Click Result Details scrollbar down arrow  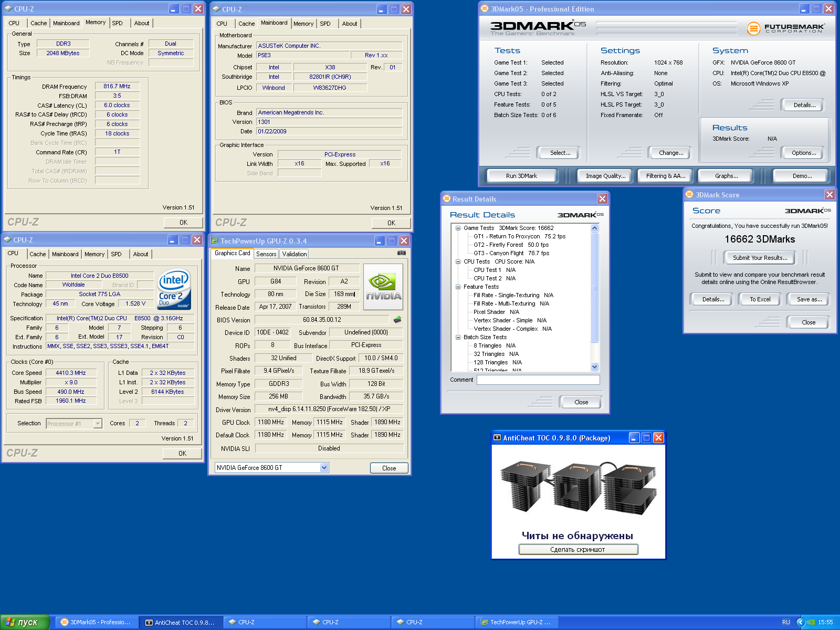pos(594,367)
